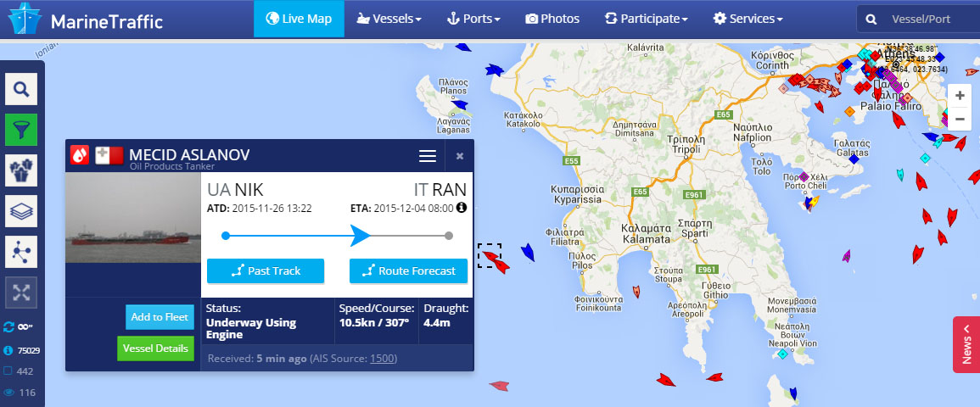Toggle fullscreen map with expand arrows icon
The image size is (980, 407).
tap(21, 293)
